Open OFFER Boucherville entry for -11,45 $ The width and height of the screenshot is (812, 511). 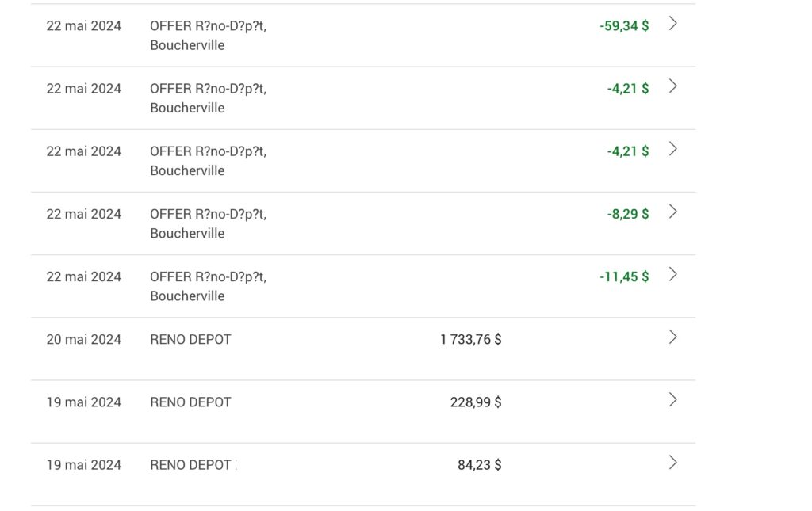(x=208, y=286)
